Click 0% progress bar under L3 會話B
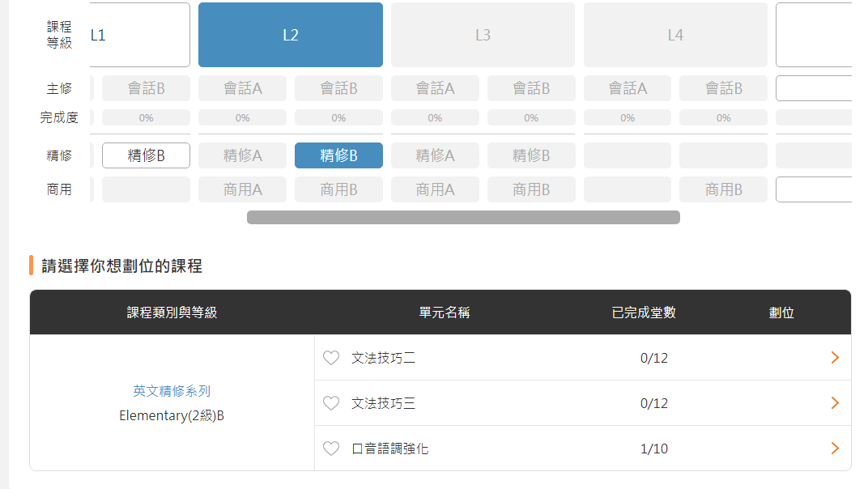The image size is (868, 489). click(531, 117)
